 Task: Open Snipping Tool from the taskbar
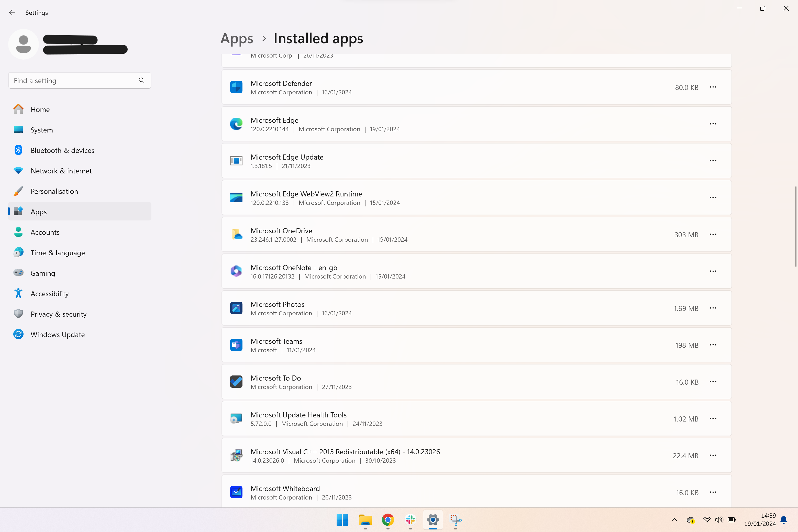click(456, 520)
